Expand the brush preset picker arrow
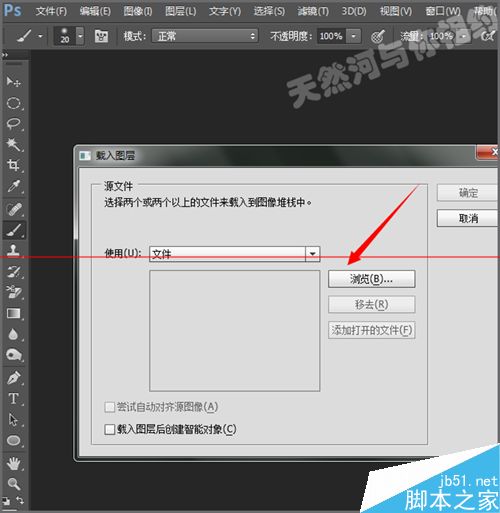500x513 pixels. (x=80, y=36)
